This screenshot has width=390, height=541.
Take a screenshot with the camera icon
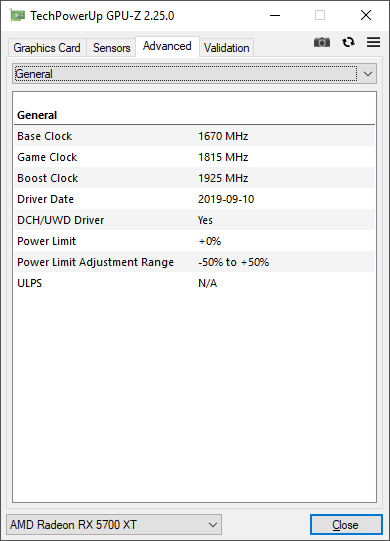pyautogui.click(x=322, y=42)
